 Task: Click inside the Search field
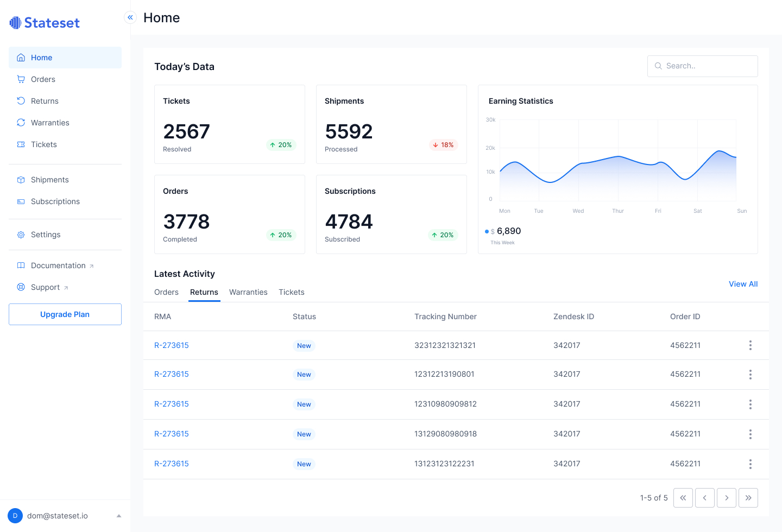[702, 66]
